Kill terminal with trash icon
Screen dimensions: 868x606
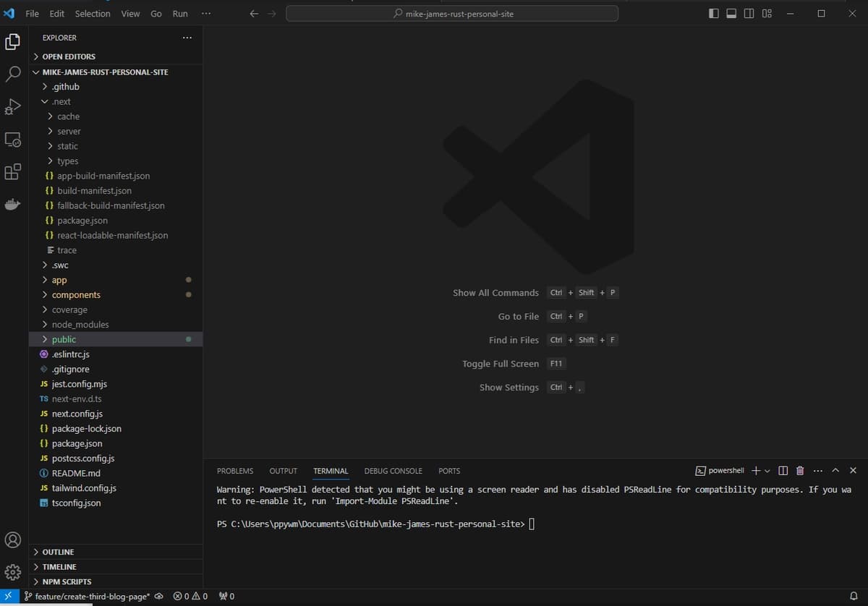tap(800, 471)
